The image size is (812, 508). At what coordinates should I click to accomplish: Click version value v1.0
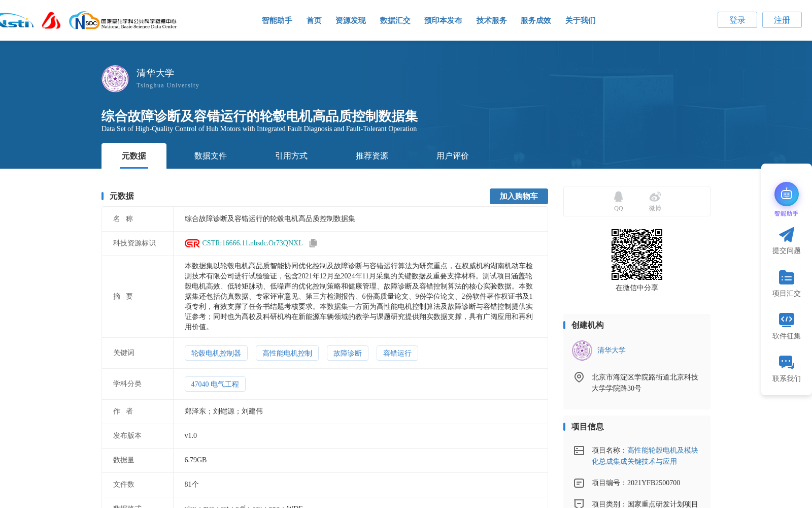[191, 436]
